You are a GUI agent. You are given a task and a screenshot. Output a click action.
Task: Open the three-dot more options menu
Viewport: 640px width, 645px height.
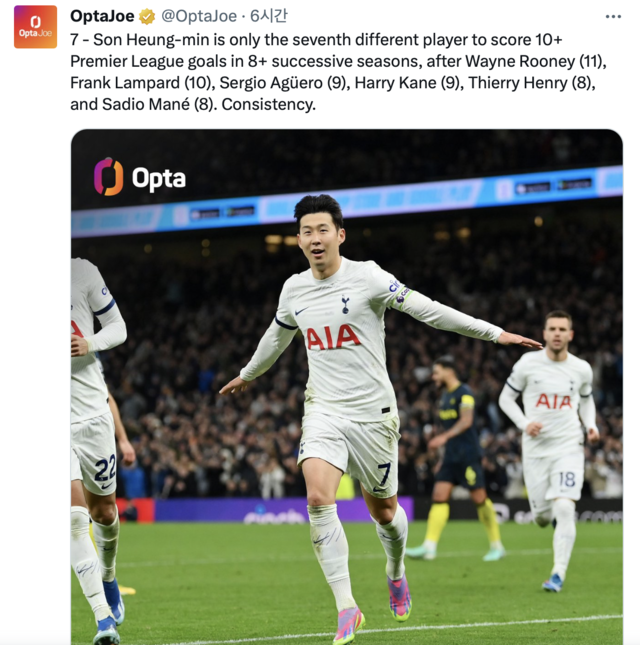point(613,16)
